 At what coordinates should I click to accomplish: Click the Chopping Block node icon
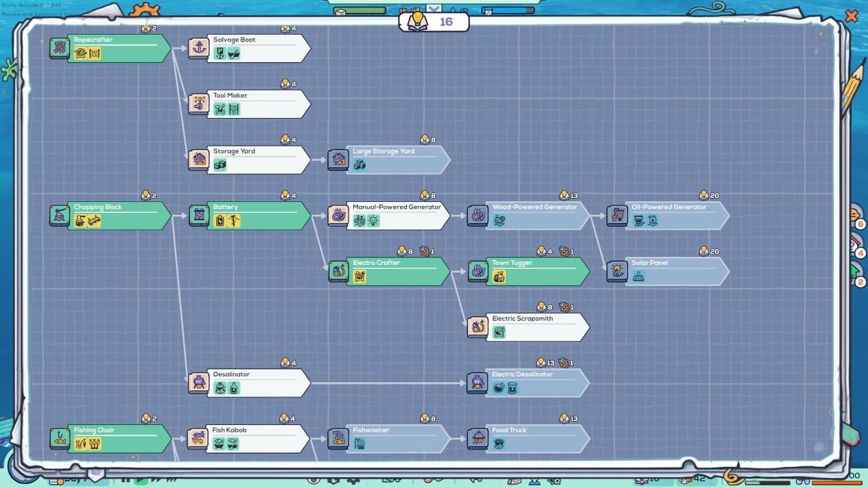[60, 216]
